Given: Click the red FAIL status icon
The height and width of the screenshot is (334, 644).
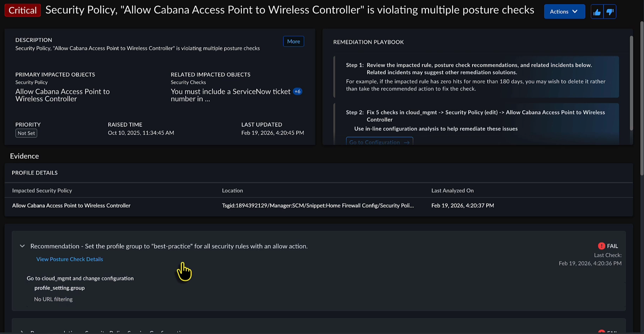Looking at the screenshot, I should [x=601, y=246].
